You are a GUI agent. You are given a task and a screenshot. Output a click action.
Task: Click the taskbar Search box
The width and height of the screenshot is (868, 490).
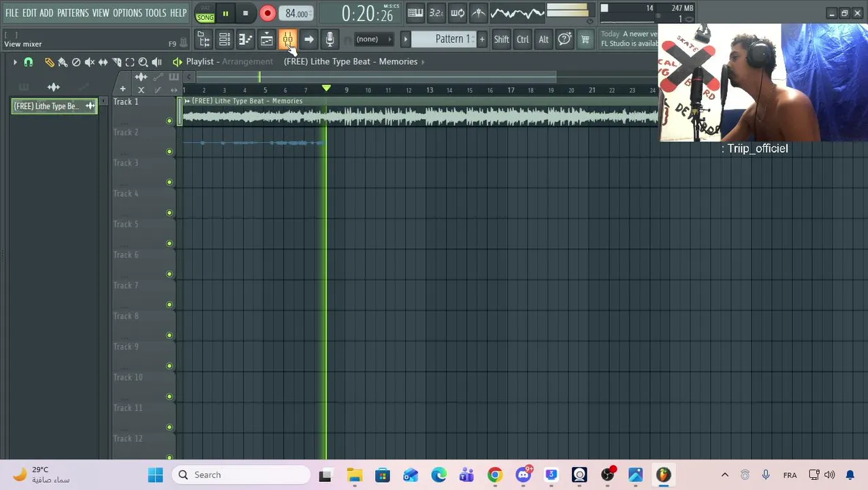click(241, 475)
